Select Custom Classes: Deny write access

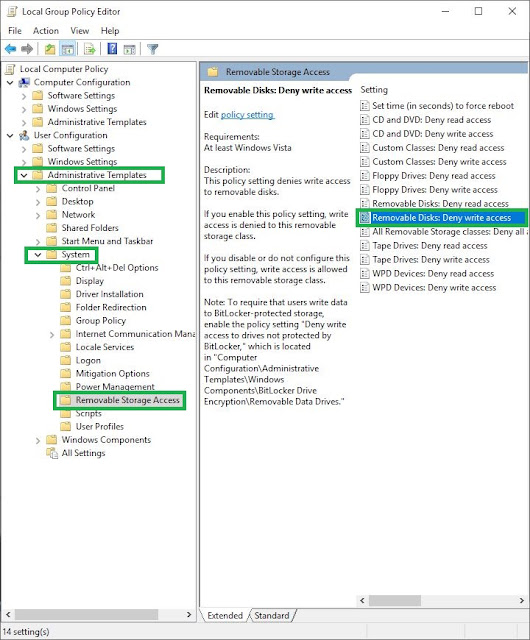click(439, 162)
